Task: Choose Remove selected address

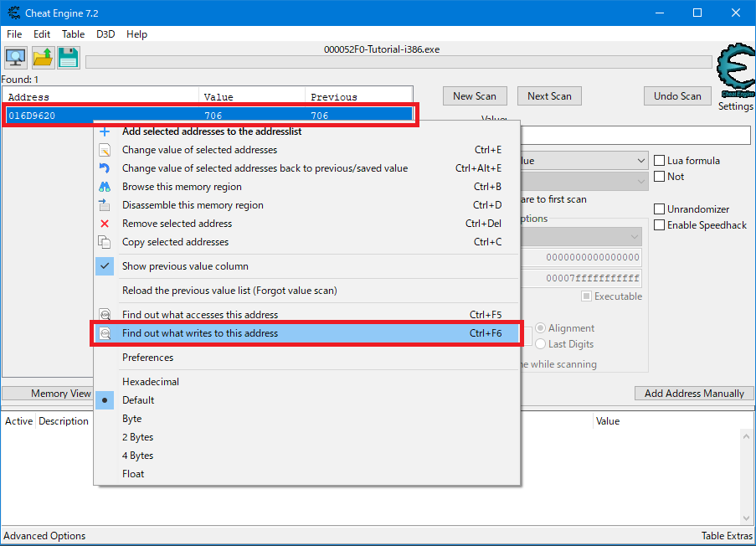Action: tap(306, 224)
